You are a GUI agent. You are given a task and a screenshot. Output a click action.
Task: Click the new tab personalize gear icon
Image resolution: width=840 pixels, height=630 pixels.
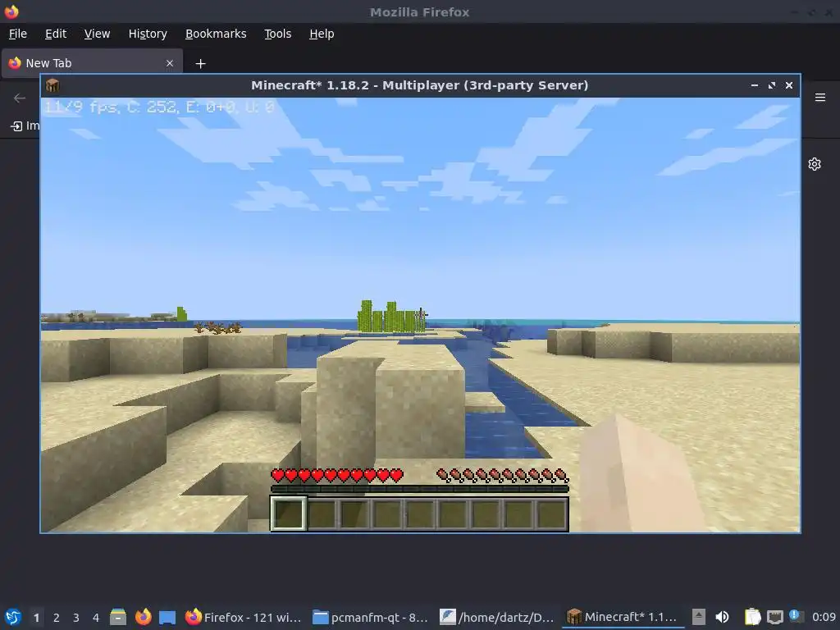(815, 164)
